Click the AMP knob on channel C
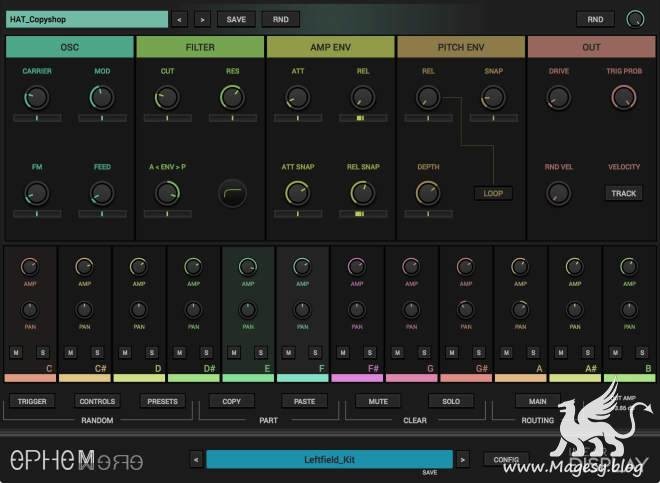The height and width of the screenshot is (483, 660). (29, 267)
